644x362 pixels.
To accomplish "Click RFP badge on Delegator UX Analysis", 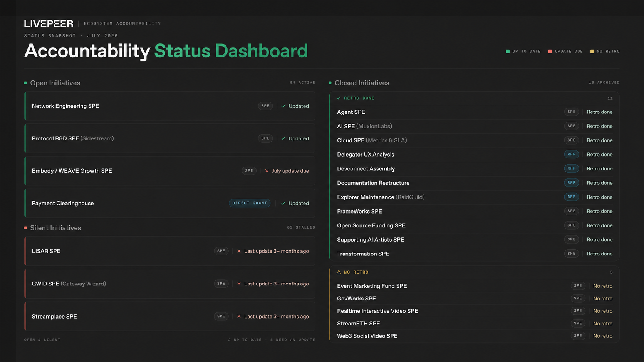I will tap(572, 154).
